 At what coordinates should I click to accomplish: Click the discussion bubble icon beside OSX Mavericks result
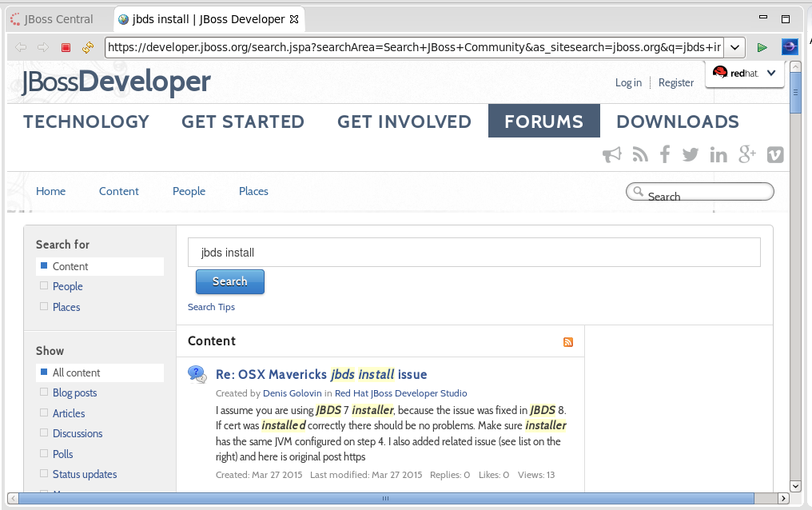[x=197, y=374]
